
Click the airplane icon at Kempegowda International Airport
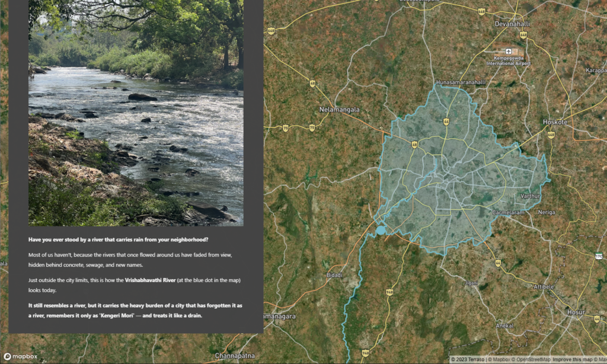[x=509, y=51]
